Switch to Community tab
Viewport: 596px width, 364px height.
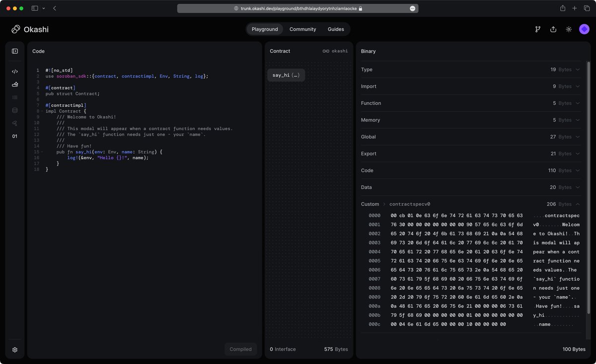click(302, 29)
